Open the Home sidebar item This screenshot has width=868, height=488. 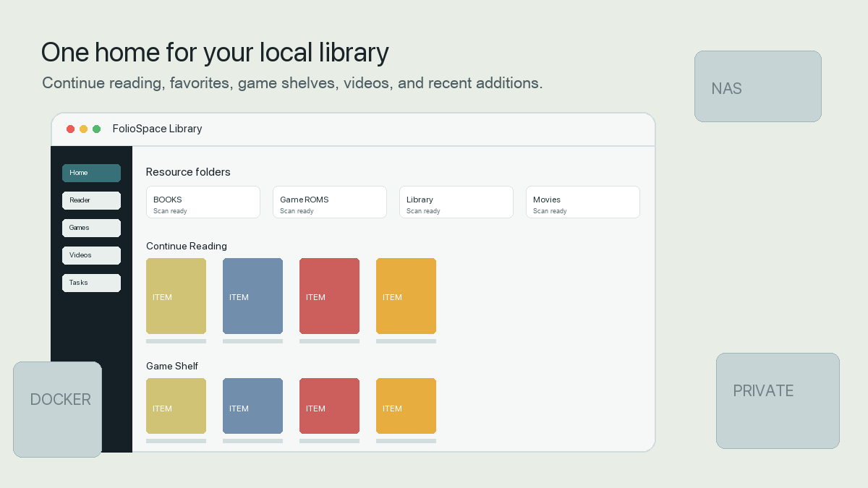coord(91,173)
